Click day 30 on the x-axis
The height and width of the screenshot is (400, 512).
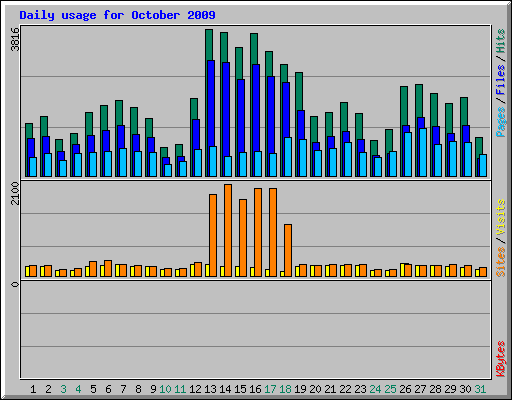465,389
